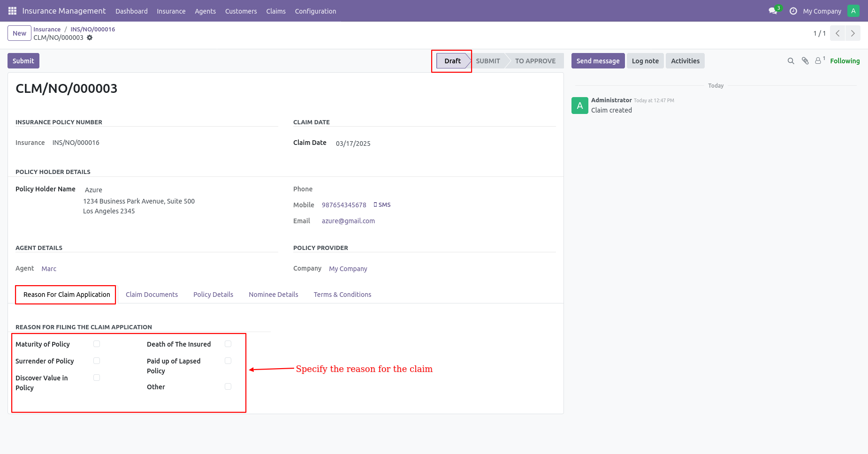This screenshot has height=454, width=868.
Task: Click the Following button
Action: pyautogui.click(x=845, y=61)
